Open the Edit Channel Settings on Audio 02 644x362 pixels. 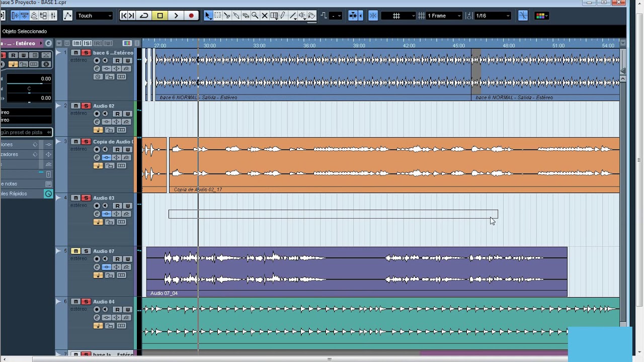coord(97,122)
